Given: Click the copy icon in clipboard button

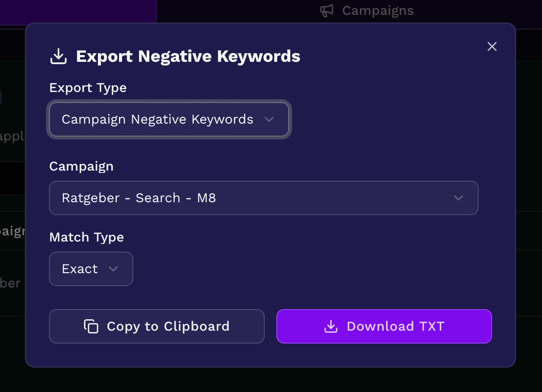Looking at the screenshot, I should [x=91, y=326].
